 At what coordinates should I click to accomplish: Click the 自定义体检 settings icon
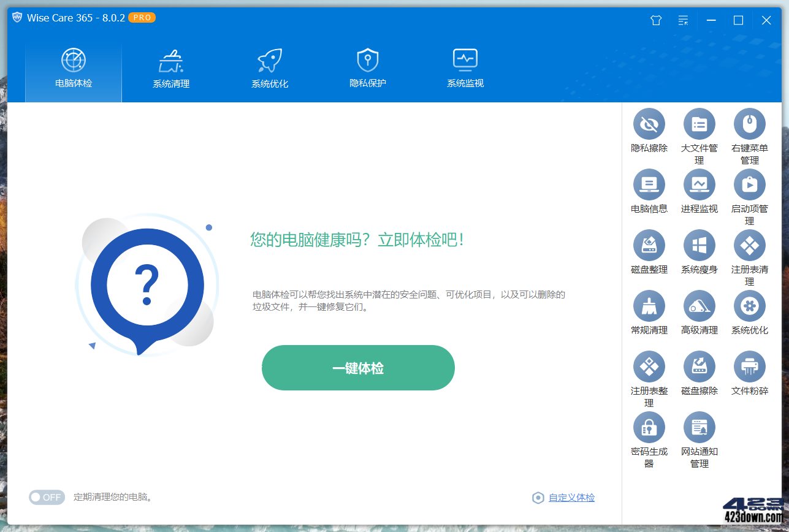(x=538, y=498)
